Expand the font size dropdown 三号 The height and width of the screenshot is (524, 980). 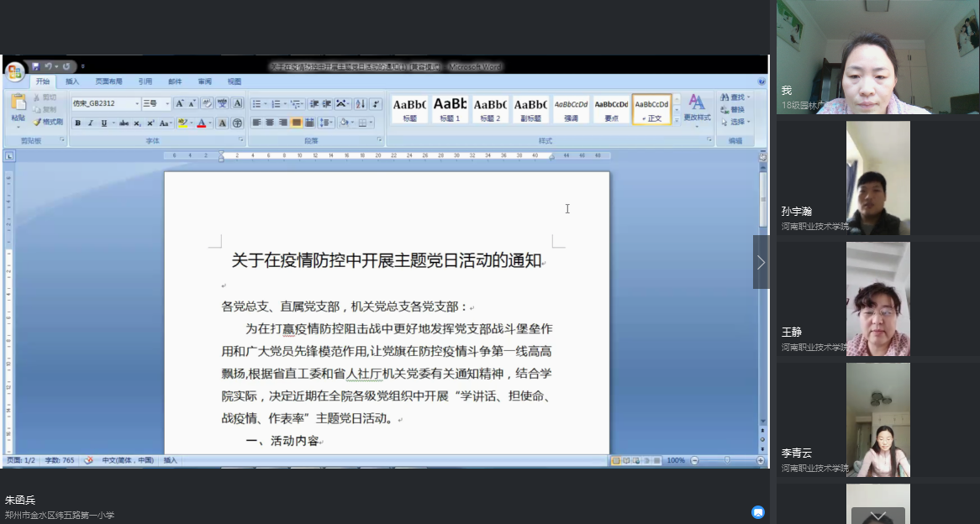point(166,104)
